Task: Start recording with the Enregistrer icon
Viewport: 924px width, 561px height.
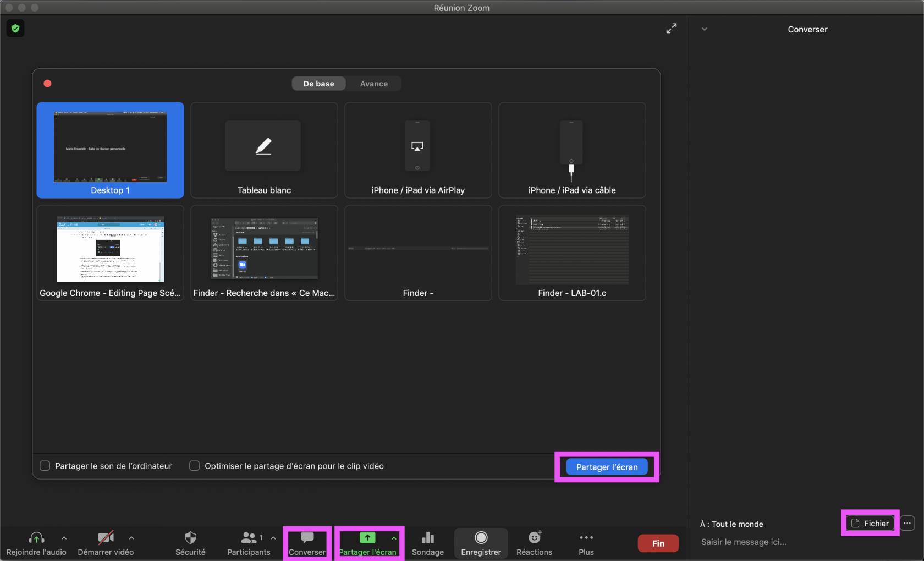Action: 481,538
